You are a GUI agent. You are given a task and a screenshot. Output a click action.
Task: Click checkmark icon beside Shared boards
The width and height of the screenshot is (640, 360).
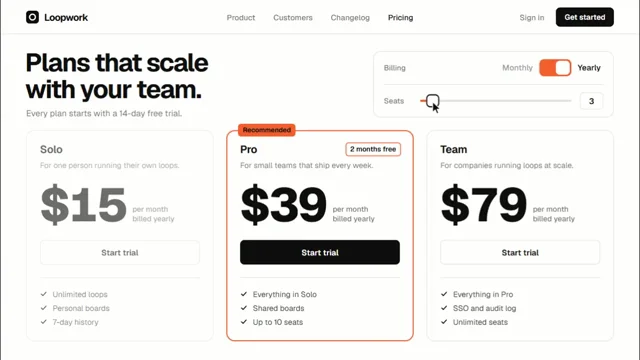pos(244,308)
